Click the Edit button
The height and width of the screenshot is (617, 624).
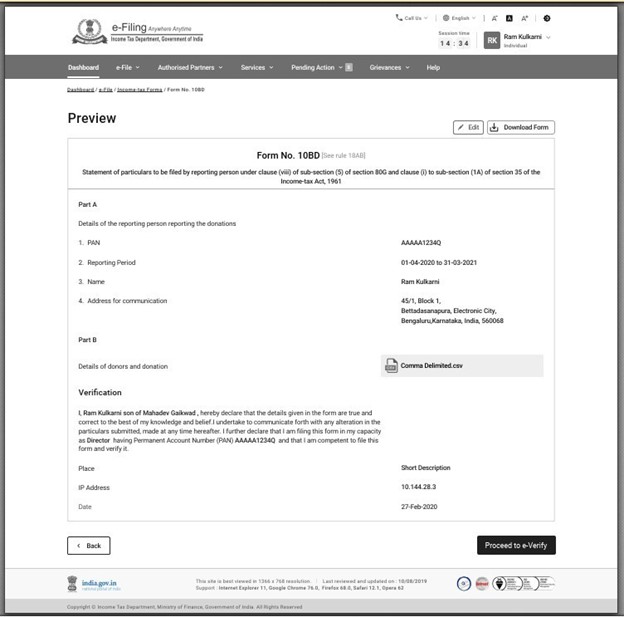(468, 127)
